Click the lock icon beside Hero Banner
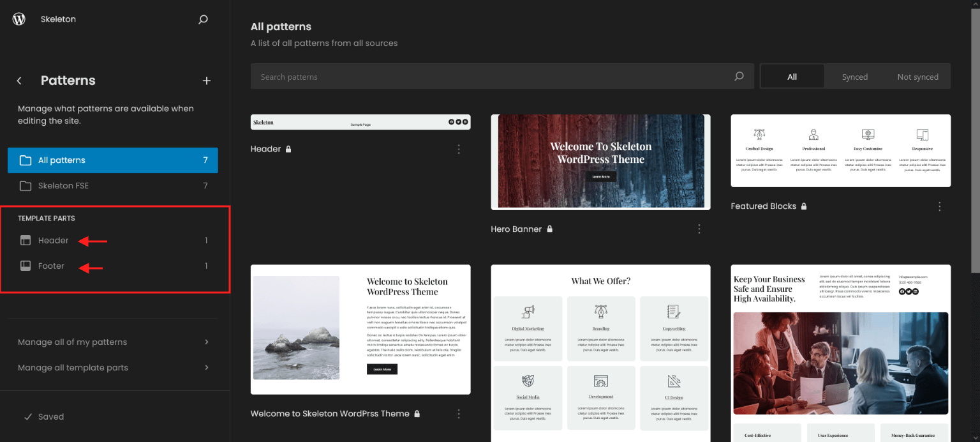 coord(549,229)
